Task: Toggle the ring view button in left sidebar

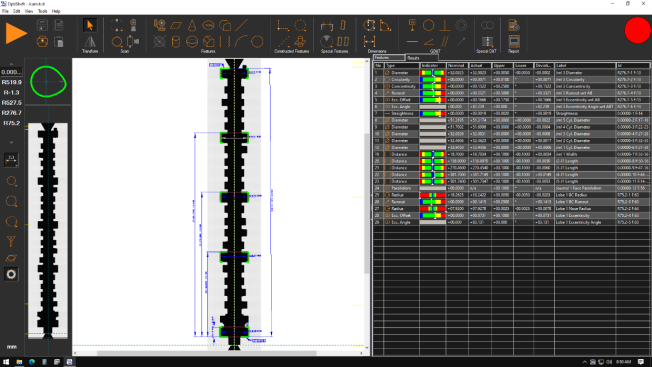Action: coord(11,274)
